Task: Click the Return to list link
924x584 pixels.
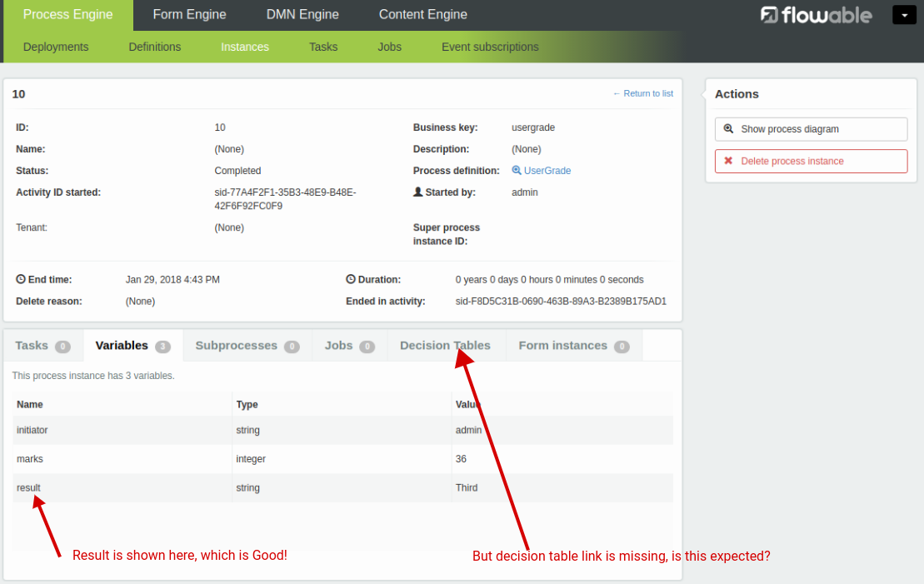Action: [x=642, y=93]
